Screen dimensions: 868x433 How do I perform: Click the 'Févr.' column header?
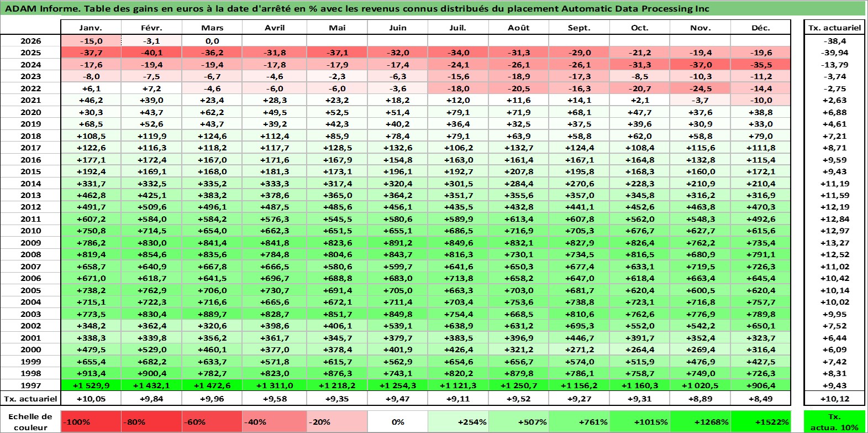point(152,28)
